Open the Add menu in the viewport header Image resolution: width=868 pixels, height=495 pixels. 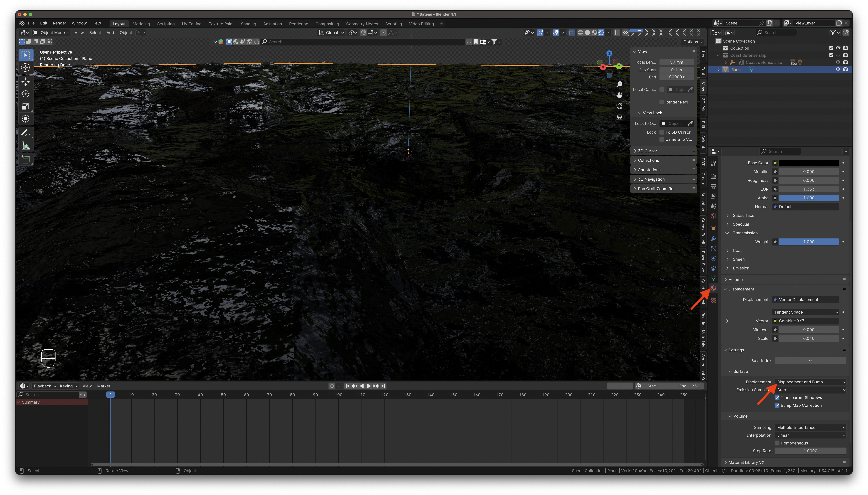[110, 33]
